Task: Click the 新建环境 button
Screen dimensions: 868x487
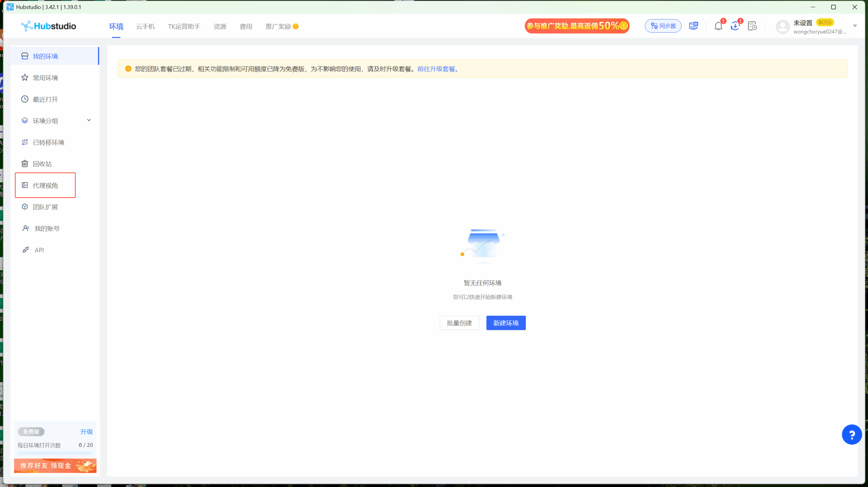Action: [506, 323]
